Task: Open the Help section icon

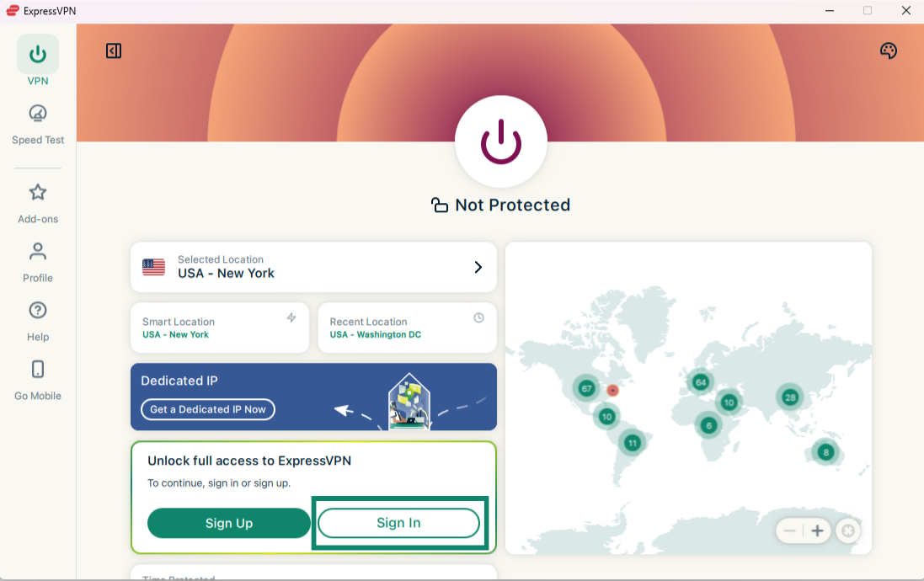Action: point(38,311)
